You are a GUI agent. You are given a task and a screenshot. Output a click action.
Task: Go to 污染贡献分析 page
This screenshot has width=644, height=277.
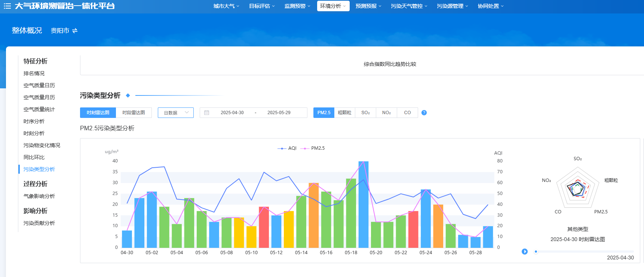coord(39,223)
